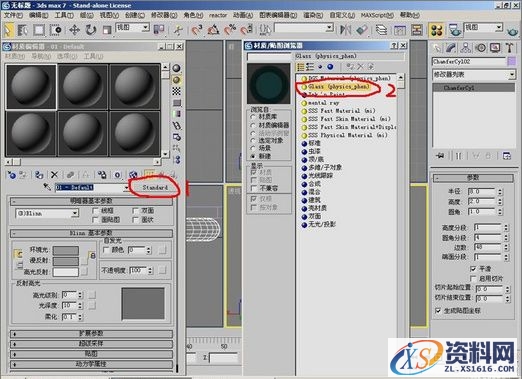Image resolution: width=522 pixels, height=379 pixels.
Task: Open 文件 File menu
Action: 13,15
